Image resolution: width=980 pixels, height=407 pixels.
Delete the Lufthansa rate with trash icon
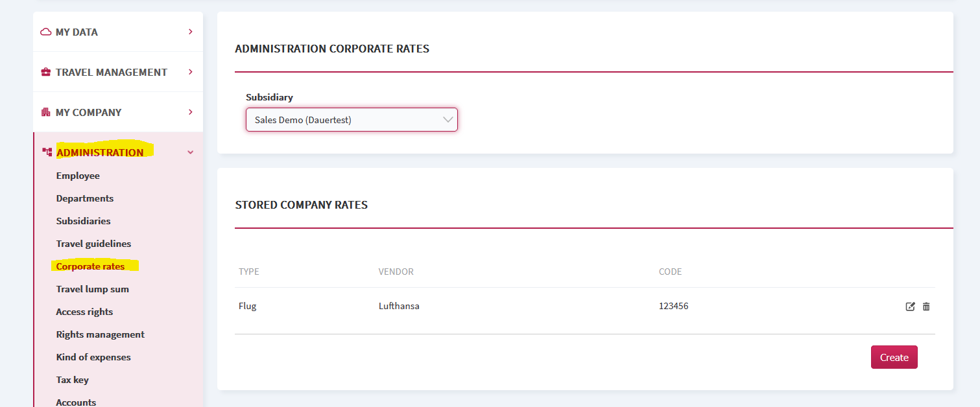pyautogui.click(x=926, y=307)
